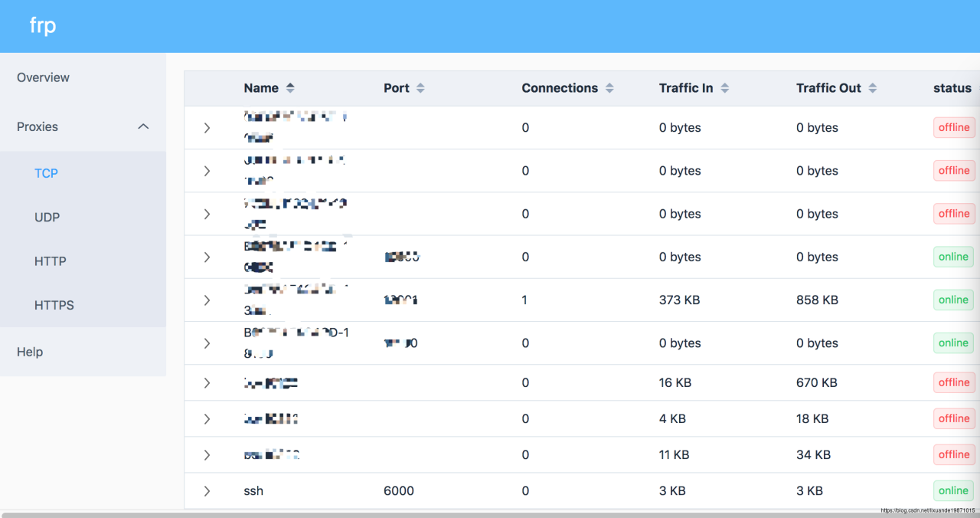This screenshot has width=980, height=518.
Task: Open the Help link
Action: (x=30, y=352)
